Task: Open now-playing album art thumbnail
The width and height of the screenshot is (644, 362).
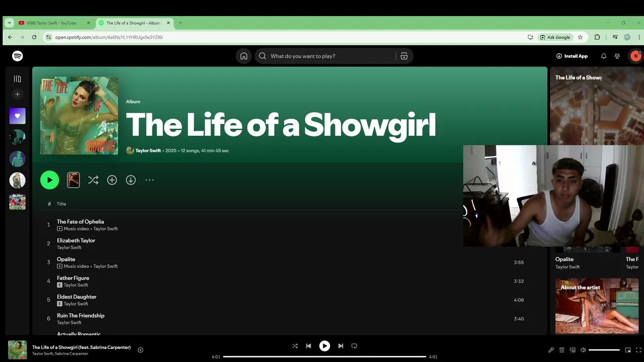Action: 18,350
